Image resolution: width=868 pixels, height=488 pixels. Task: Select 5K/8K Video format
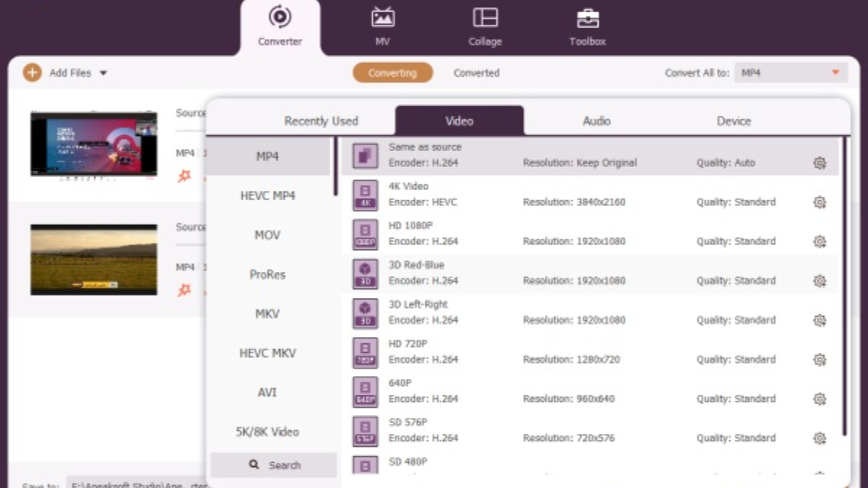coord(268,432)
